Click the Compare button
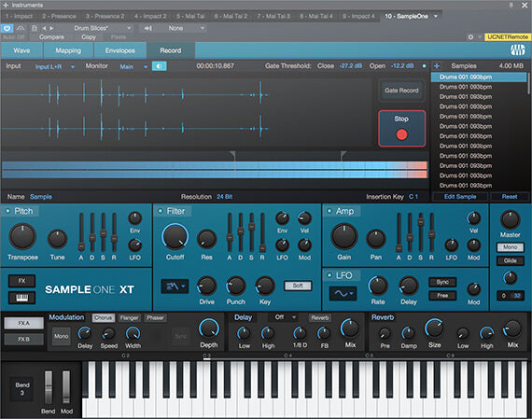532x419 pixels. click(x=51, y=37)
